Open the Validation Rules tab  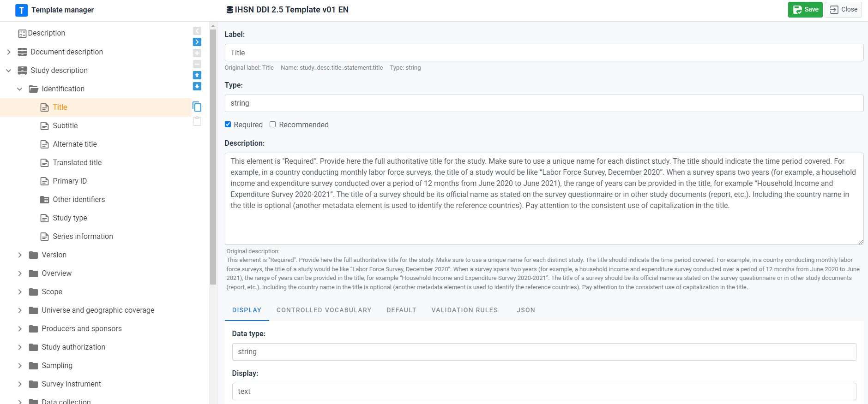tap(464, 310)
